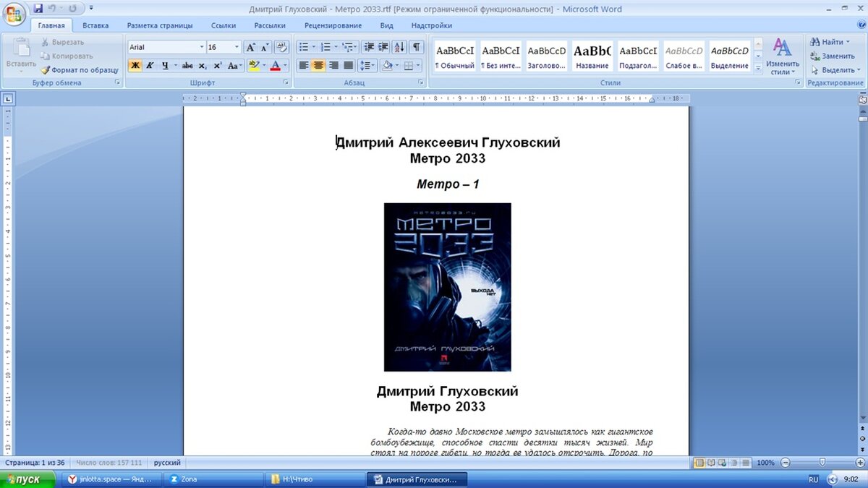868x488 pixels.
Task: Switch to print layout view icon
Action: pyautogui.click(x=699, y=463)
